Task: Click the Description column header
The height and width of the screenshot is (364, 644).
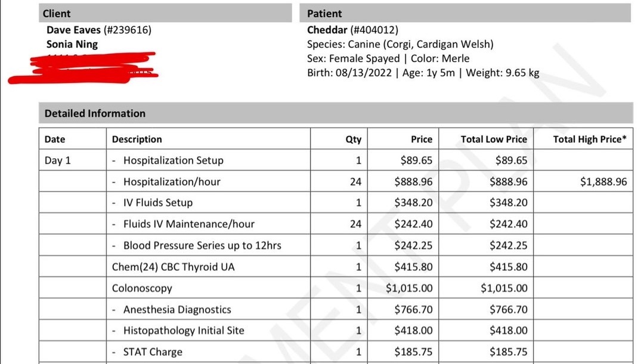Action: (x=137, y=139)
